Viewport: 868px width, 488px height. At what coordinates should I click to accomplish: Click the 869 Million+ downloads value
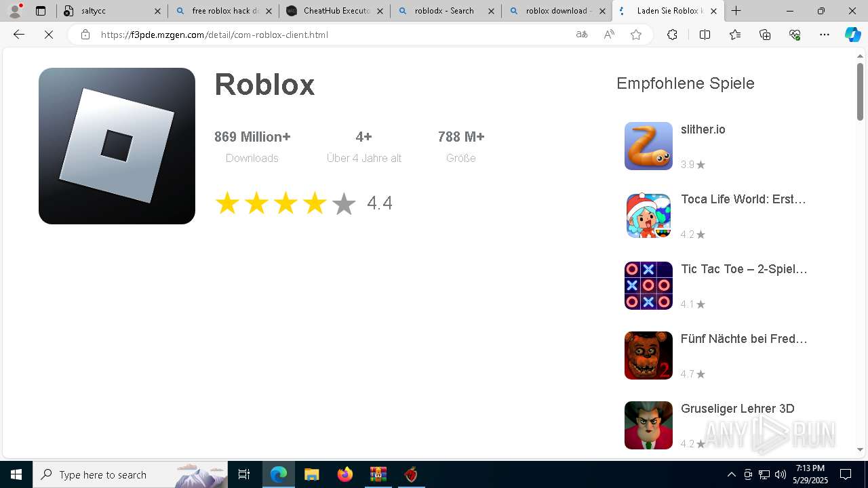click(x=252, y=137)
